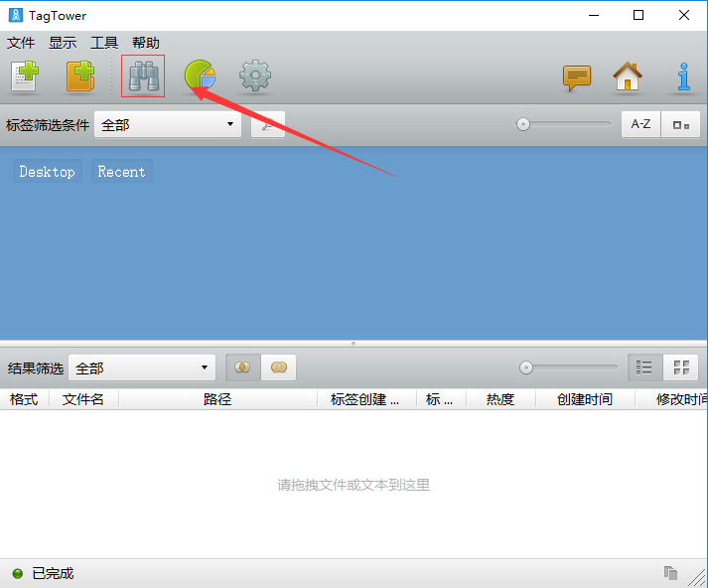
Task: Sort by 路径 column header
Action: (217, 399)
